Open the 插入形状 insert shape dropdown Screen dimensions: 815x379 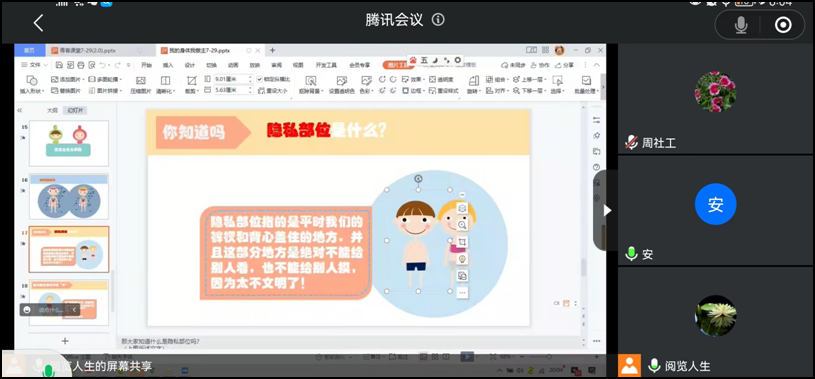click(x=32, y=91)
